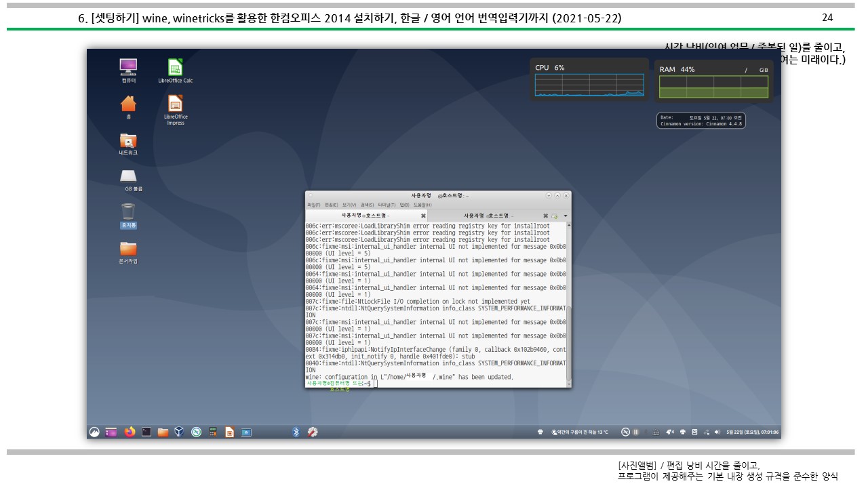Screen dimensions: 868x488
Task: Open the panel clock and calendar
Action: [x=753, y=432]
